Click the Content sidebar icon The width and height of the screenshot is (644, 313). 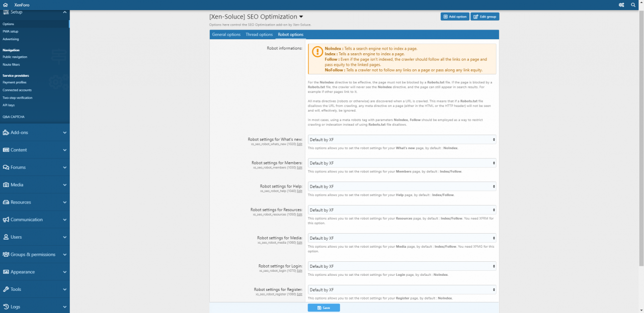coord(6,150)
